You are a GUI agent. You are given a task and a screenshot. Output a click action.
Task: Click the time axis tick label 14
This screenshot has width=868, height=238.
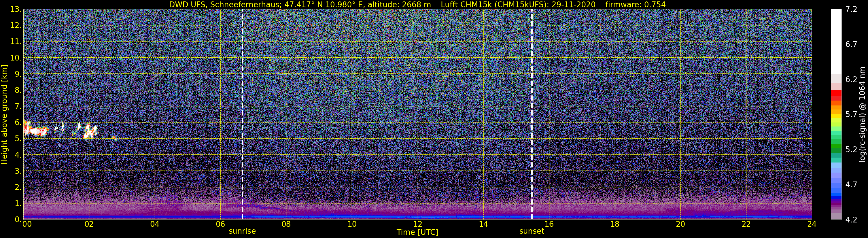[x=483, y=224]
